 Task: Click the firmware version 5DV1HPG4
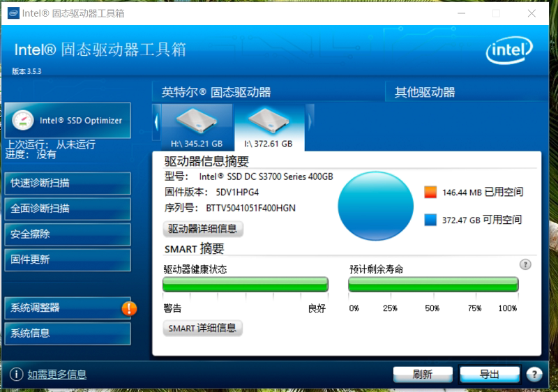[237, 193]
